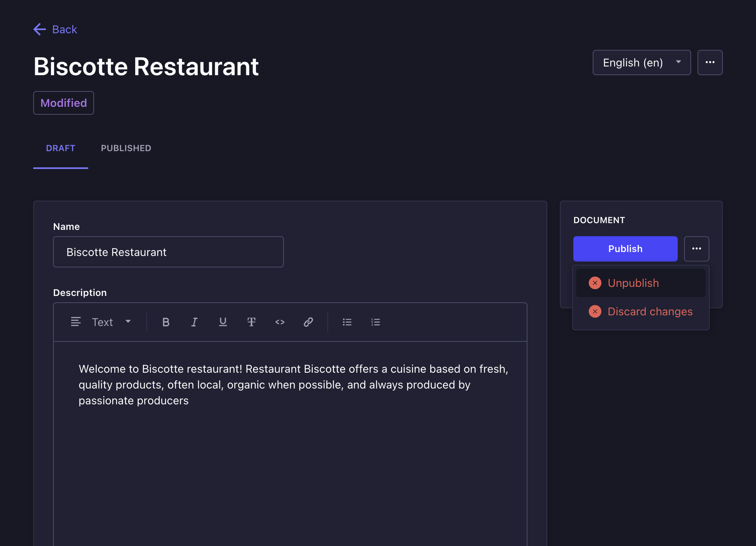Underline text in the description field
756x546 pixels.
coord(223,322)
